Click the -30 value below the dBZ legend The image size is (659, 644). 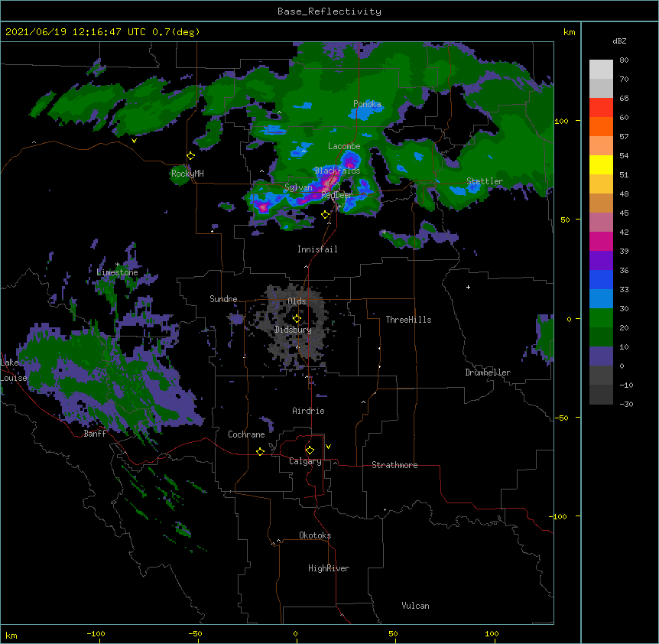point(626,404)
